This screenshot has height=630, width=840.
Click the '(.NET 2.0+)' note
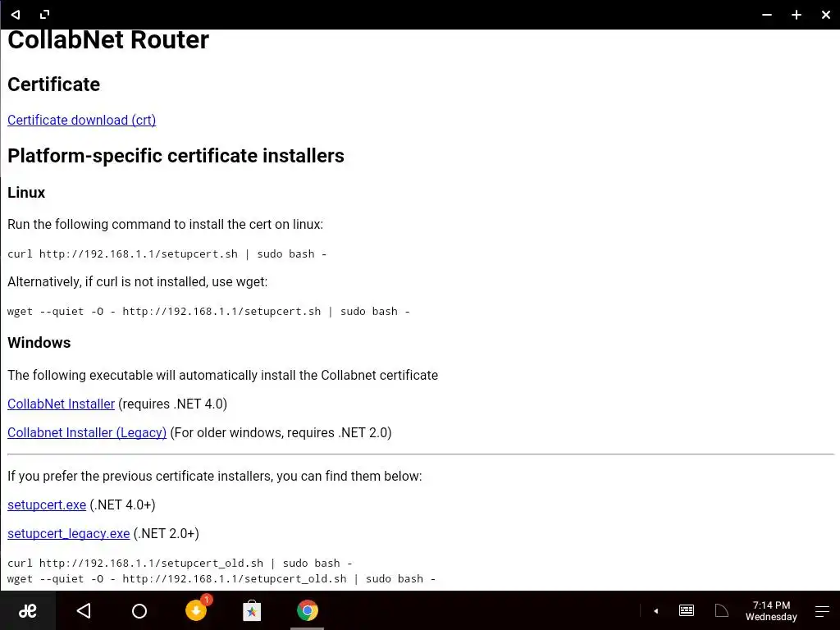tap(166, 533)
